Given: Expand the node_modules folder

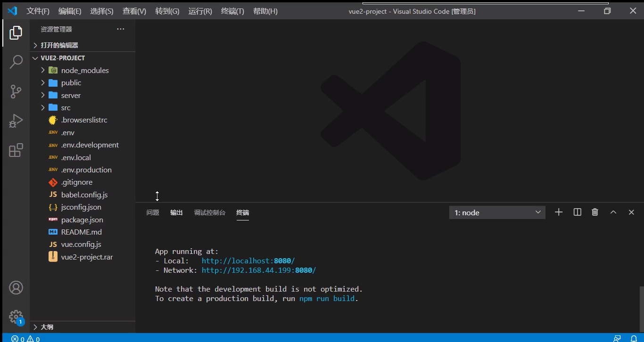Looking at the screenshot, I should coord(85,70).
